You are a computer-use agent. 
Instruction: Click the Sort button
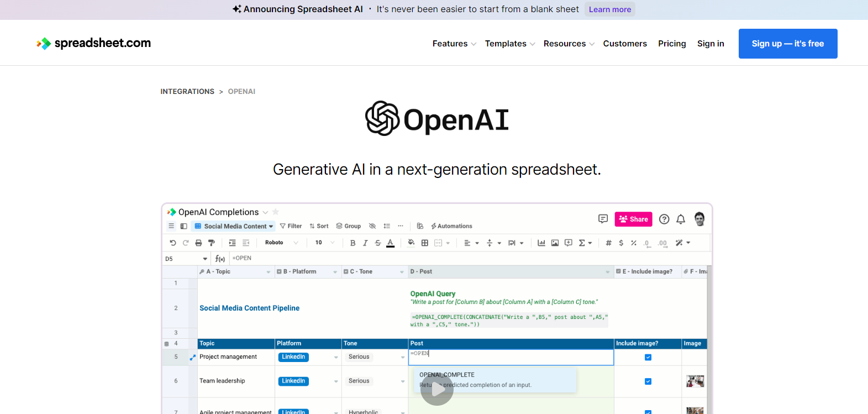319,226
